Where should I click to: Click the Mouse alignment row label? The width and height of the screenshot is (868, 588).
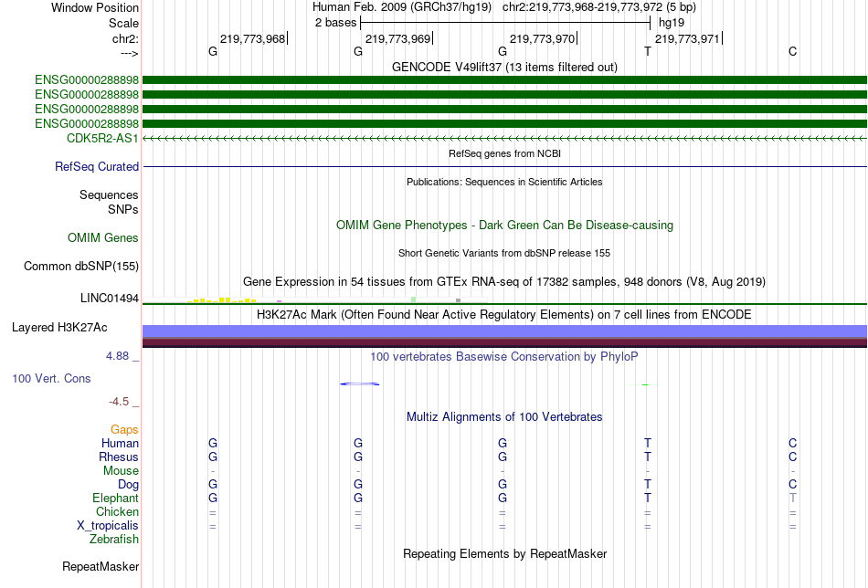(121, 471)
